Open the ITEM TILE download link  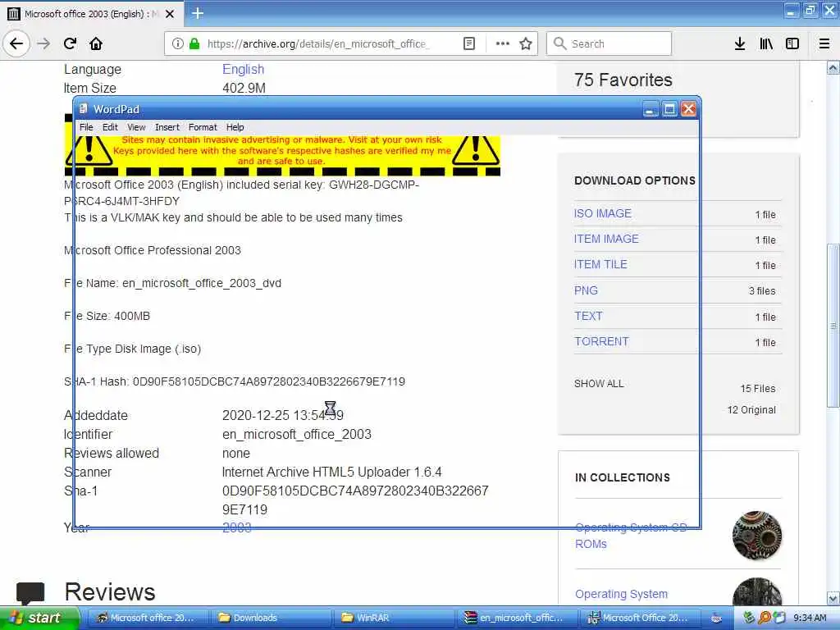click(600, 264)
